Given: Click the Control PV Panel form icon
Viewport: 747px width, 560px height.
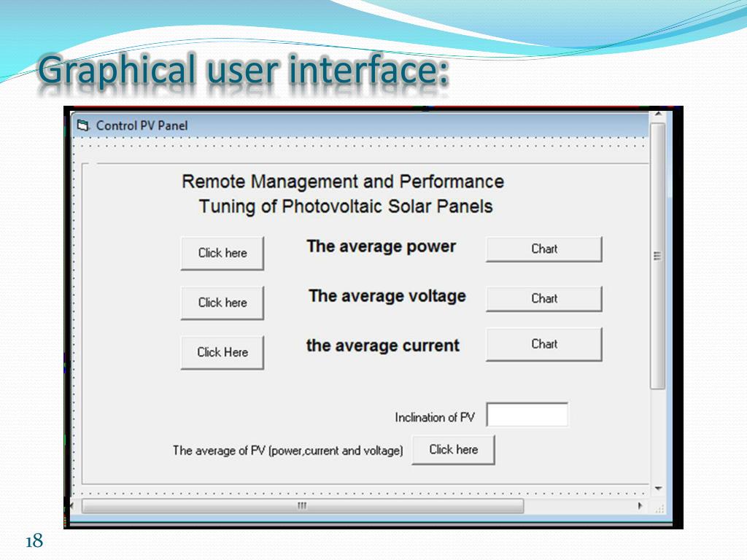Looking at the screenshot, I should tap(83, 125).
